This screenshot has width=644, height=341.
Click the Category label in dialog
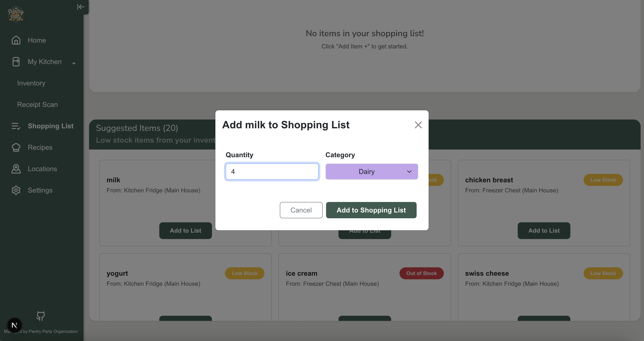[340, 155]
